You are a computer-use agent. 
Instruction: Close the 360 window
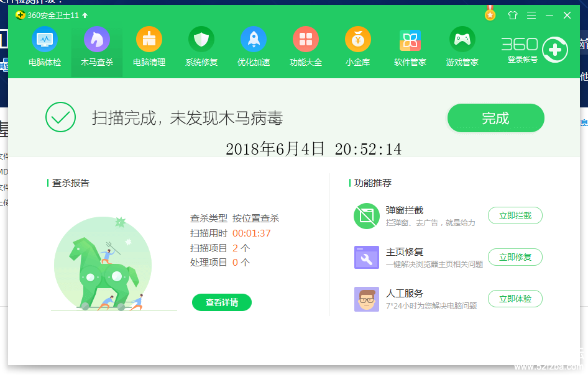[x=567, y=16]
